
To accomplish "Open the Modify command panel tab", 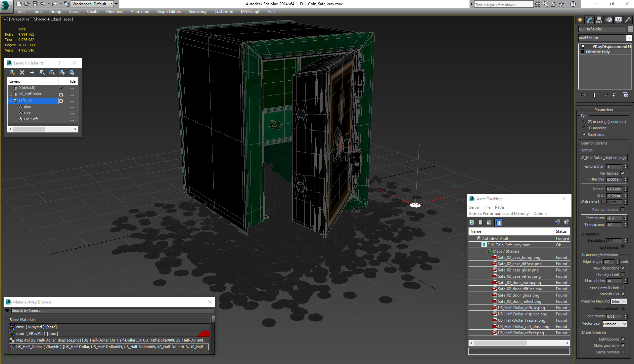I will click(590, 20).
